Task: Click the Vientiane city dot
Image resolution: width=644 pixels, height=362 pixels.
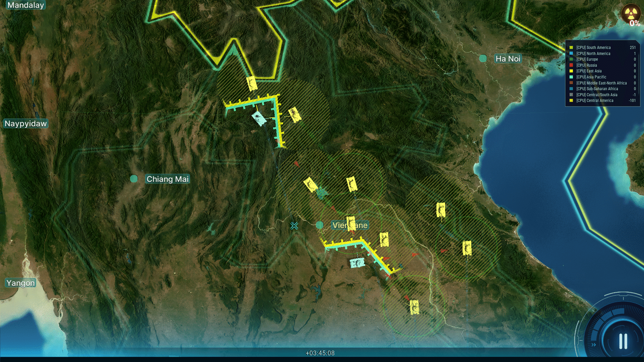Action: [320, 225]
